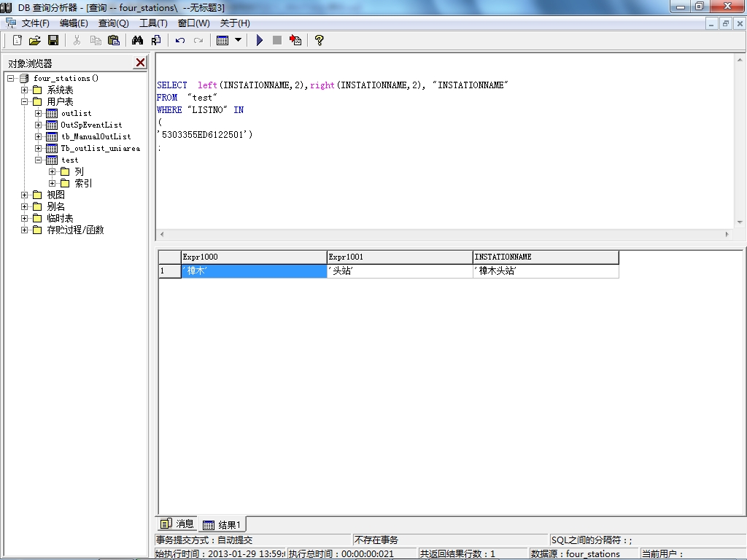Undo the last edit

click(x=180, y=40)
